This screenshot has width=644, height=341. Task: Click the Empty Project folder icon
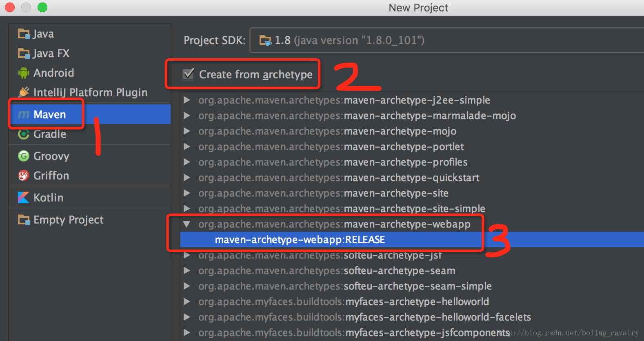click(24, 220)
